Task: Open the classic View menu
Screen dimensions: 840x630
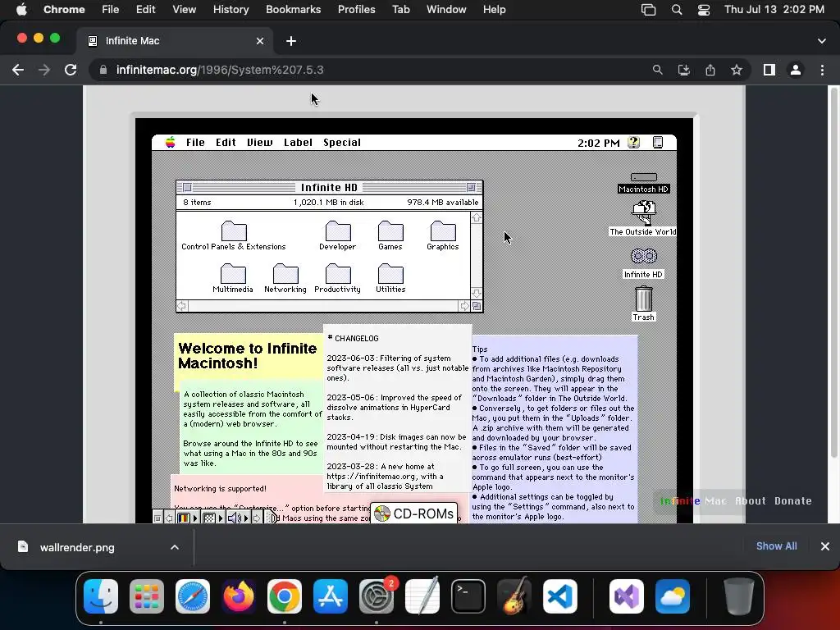Action: coord(260,143)
